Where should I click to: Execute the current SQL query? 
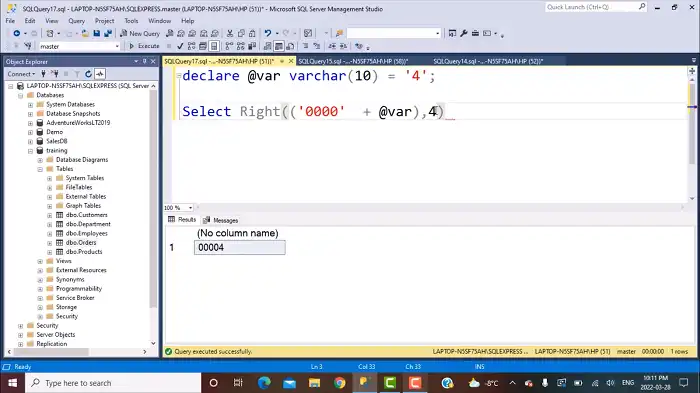[x=144, y=46]
